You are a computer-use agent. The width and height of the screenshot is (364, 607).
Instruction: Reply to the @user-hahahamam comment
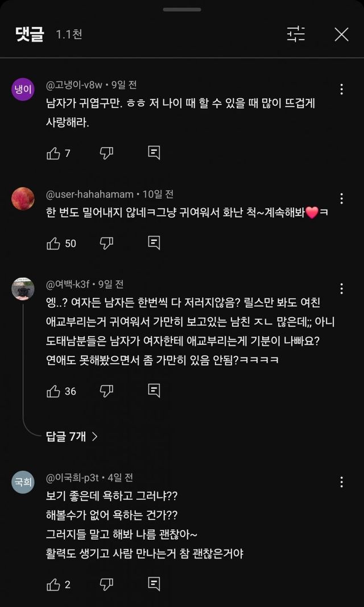[x=154, y=243]
